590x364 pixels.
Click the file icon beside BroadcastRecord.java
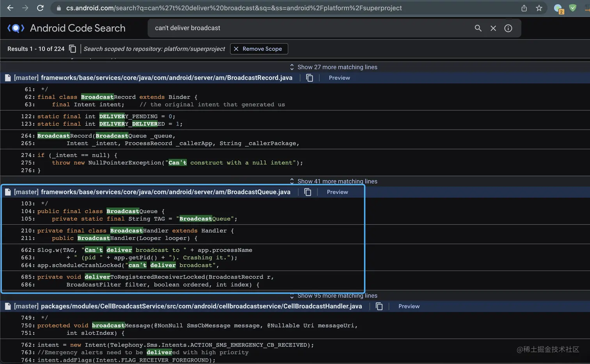[x=8, y=78]
